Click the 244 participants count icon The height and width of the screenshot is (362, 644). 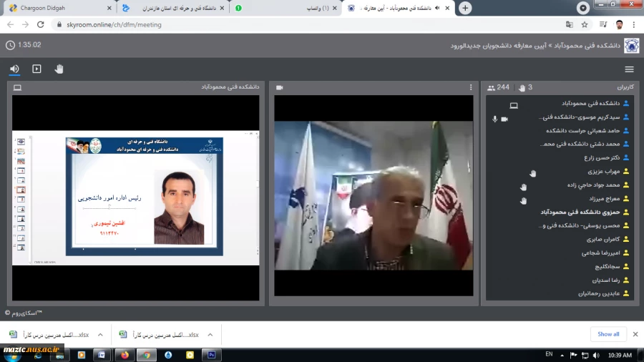tap(491, 87)
